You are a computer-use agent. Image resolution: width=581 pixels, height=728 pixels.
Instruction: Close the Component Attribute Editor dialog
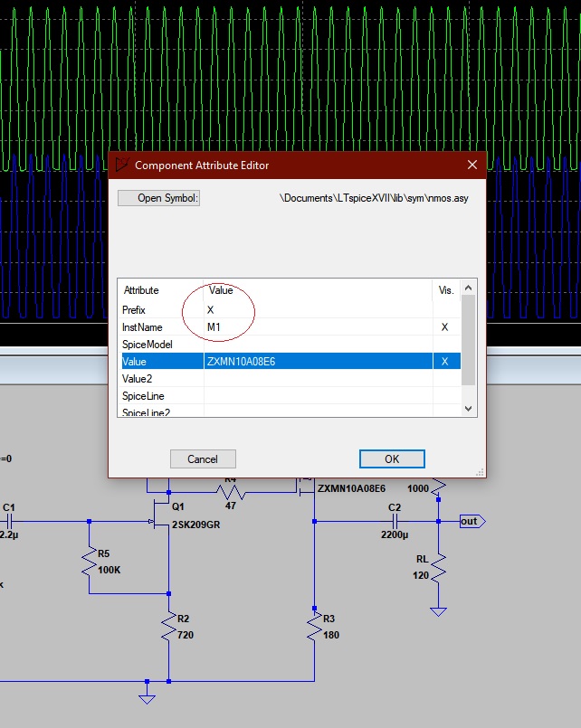(472, 165)
